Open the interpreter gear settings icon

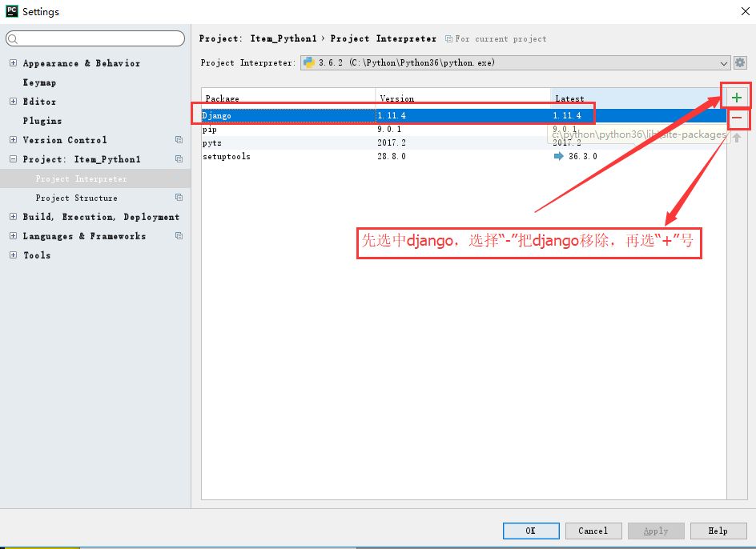click(x=740, y=62)
